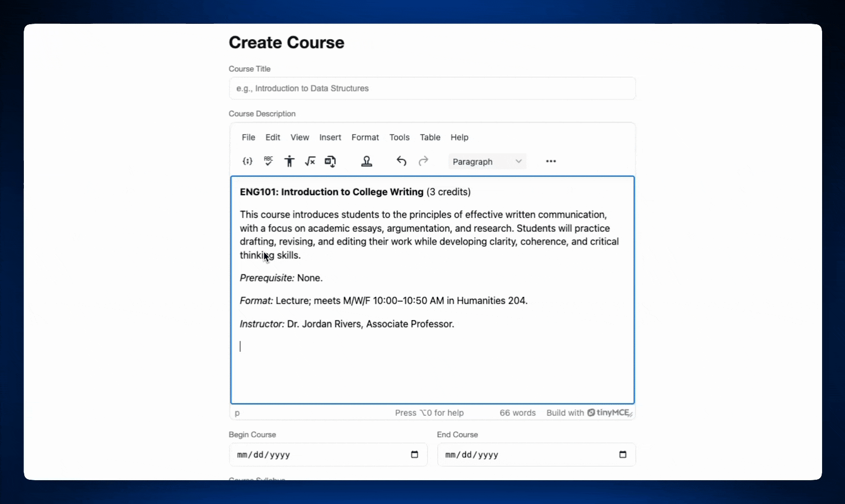Select the p element in status bar

[x=237, y=413]
